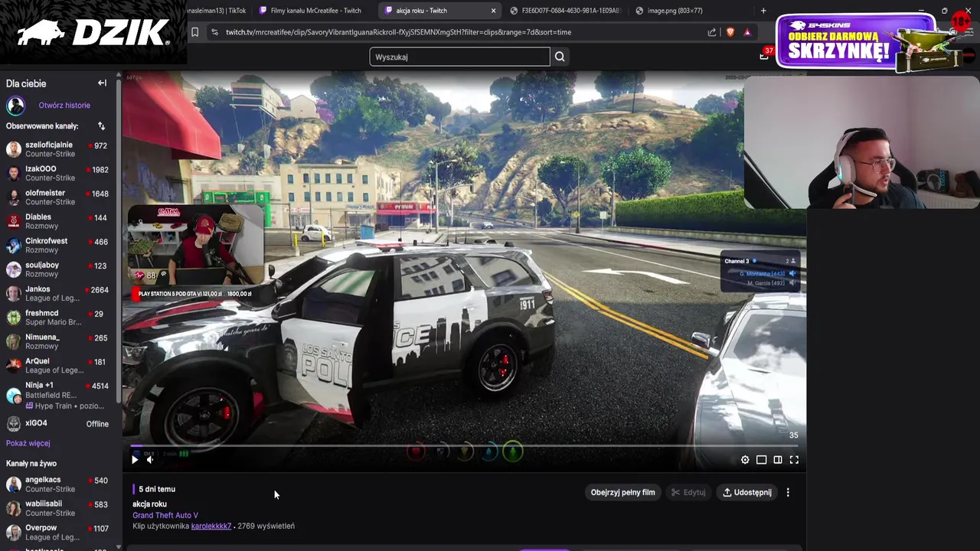Open the stories avatar icon
This screenshot has height=551, width=980.
coord(15,106)
